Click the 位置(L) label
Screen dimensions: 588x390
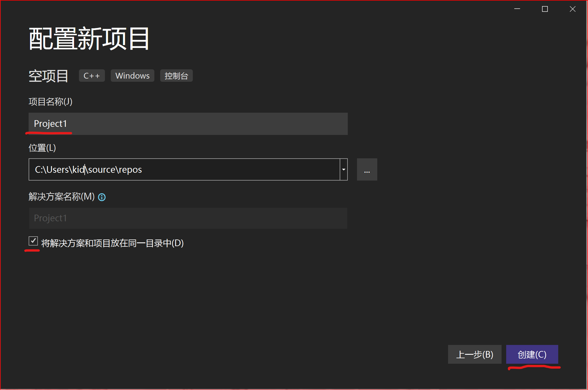pyautogui.click(x=42, y=148)
